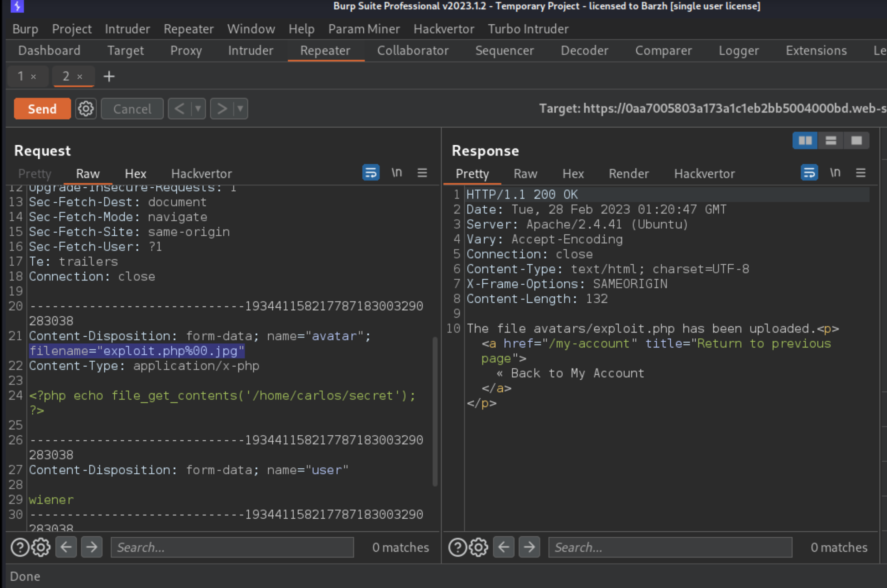Click the Burp Suite logo icon
Image resolution: width=887 pixels, height=588 pixels.
17,6
